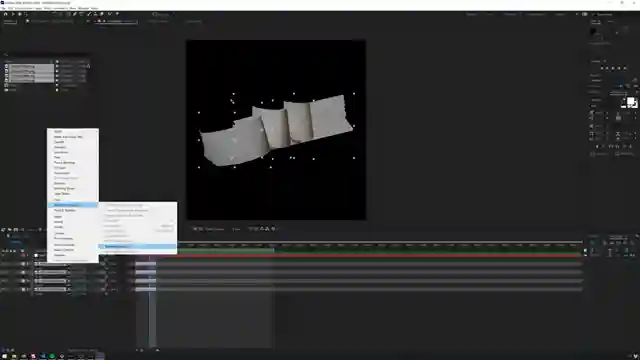
Task: Click Rename in the context menu
Action: [x=73, y=255]
